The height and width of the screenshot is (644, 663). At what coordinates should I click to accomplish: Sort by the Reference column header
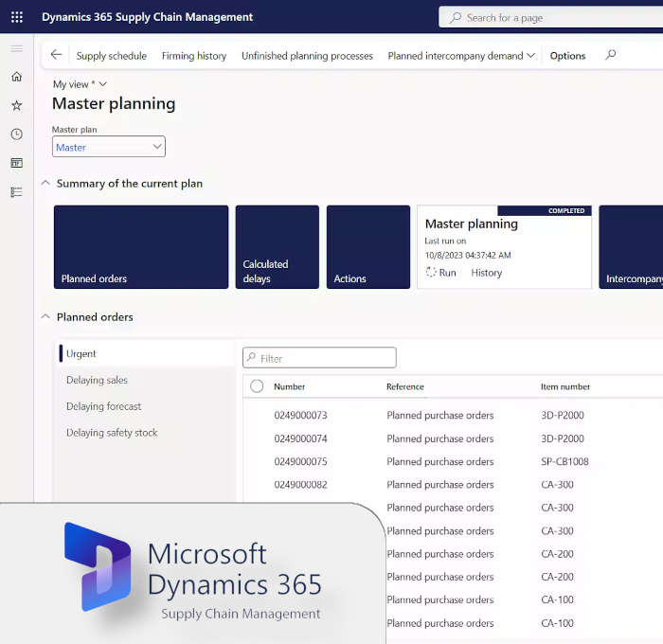click(405, 386)
